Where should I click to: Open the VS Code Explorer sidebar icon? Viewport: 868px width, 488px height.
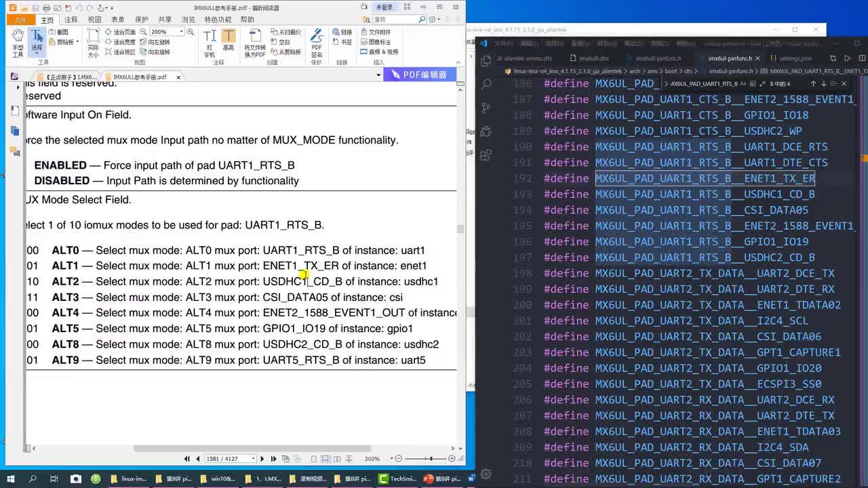pyautogui.click(x=486, y=62)
